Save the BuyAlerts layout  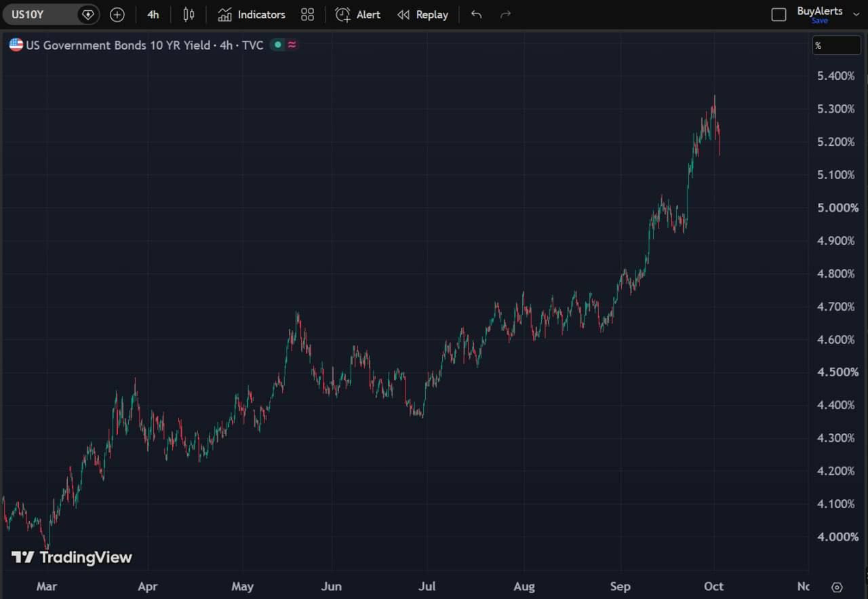819,21
